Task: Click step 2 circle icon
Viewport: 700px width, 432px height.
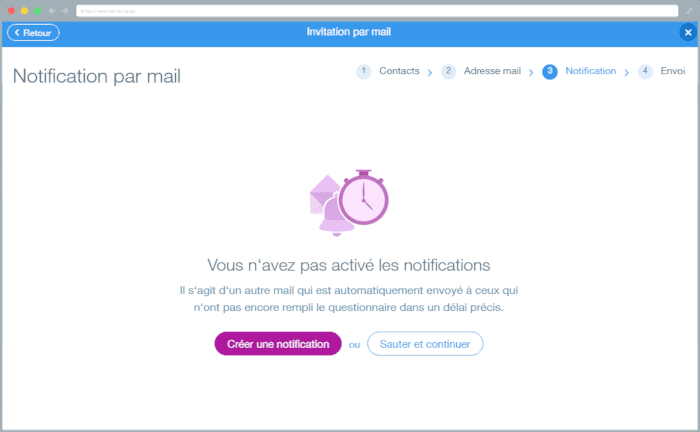Action: point(448,71)
